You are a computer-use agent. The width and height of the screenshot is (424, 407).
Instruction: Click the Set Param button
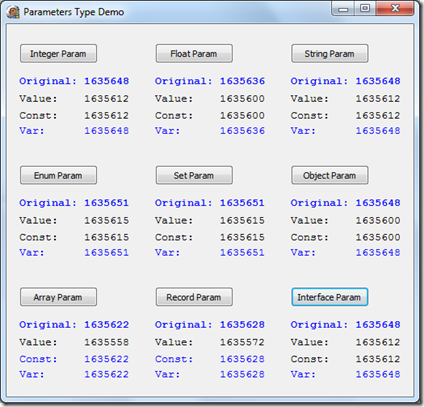(x=194, y=175)
